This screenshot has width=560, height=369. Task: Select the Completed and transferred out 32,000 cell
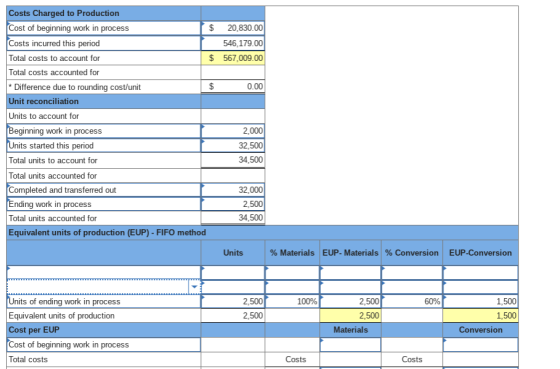pyautogui.click(x=233, y=190)
